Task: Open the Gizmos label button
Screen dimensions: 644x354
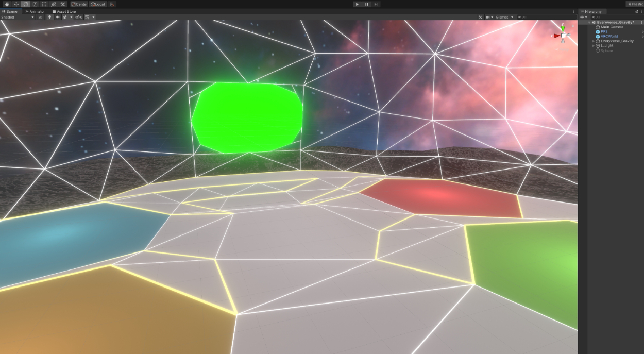Action: (x=502, y=17)
